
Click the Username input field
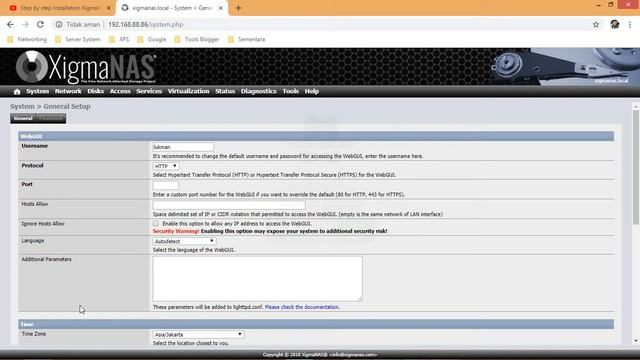[x=183, y=147]
